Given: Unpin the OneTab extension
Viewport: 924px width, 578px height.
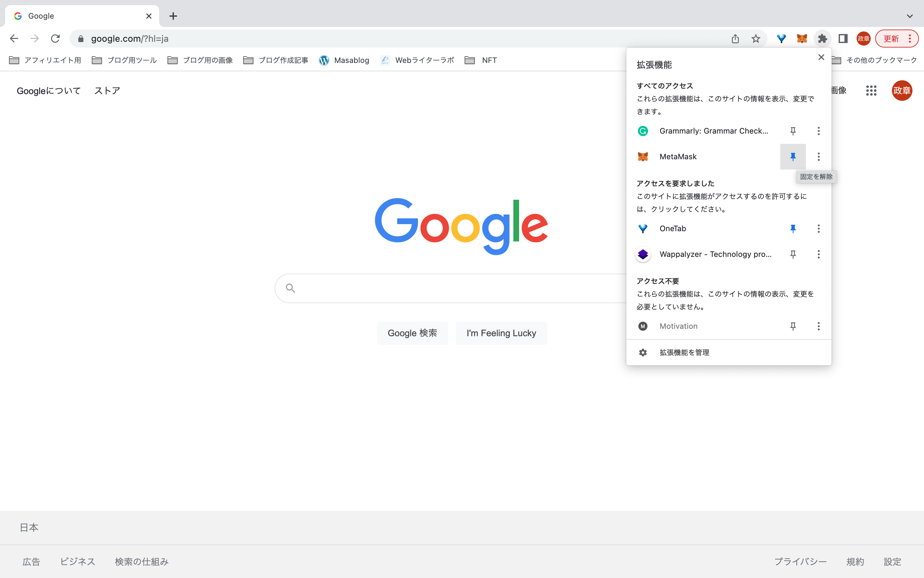Looking at the screenshot, I should coord(793,229).
